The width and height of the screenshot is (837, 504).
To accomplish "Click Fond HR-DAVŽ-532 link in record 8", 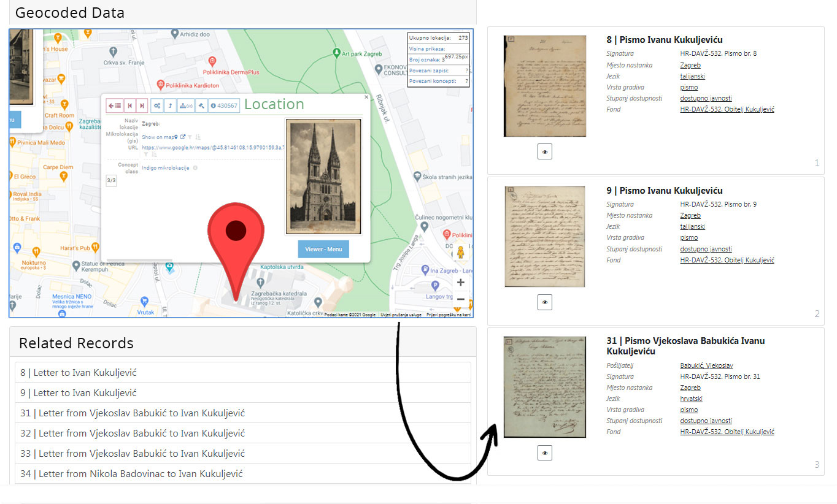I will pyautogui.click(x=727, y=109).
